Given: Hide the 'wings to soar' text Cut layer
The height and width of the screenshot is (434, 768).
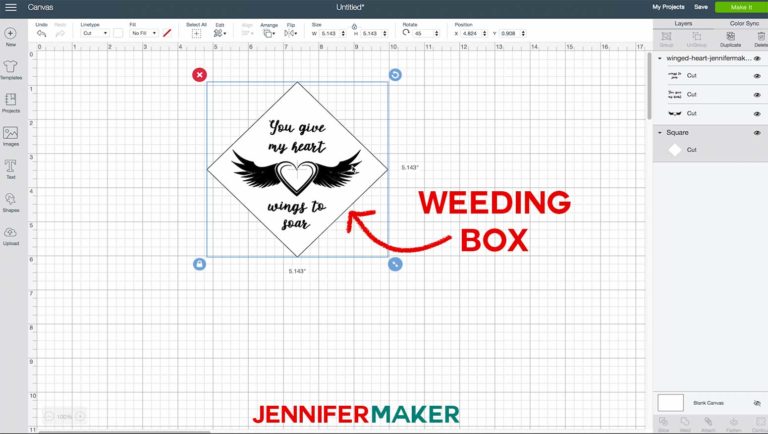Looking at the screenshot, I should click(757, 76).
